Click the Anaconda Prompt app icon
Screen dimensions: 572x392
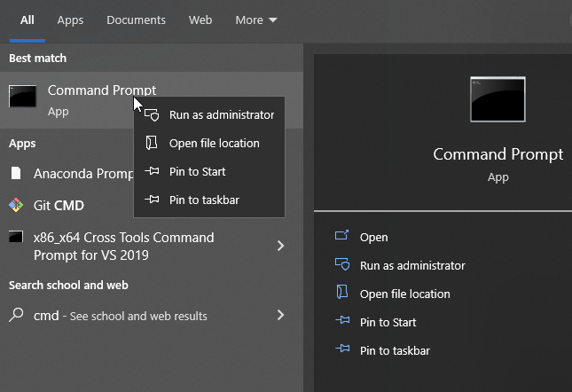(x=16, y=173)
